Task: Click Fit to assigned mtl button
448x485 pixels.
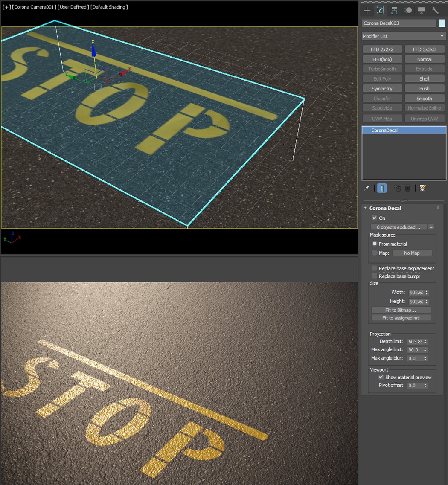Action: point(401,318)
